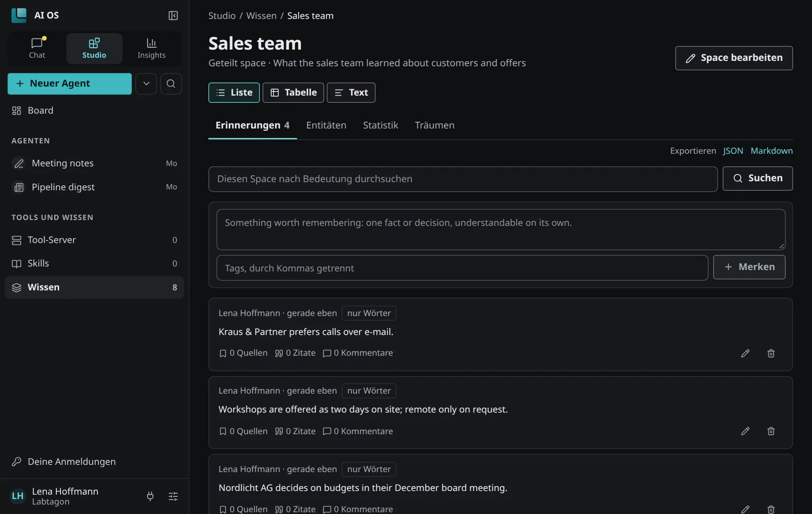This screenshot has width=812, height=514.
Task: Open 0 Kommentare on the Kraus & Partner memory
Action: pyautogui.click(x=358, y=353)
